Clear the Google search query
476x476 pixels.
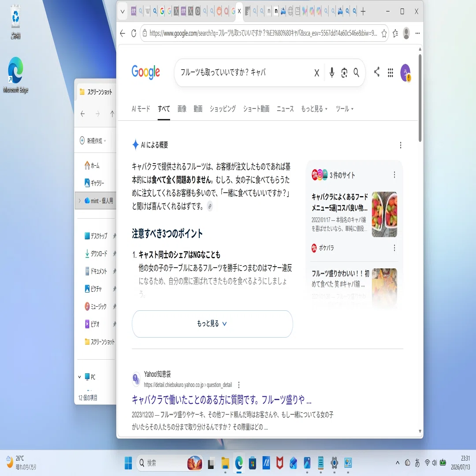point(316,73)
